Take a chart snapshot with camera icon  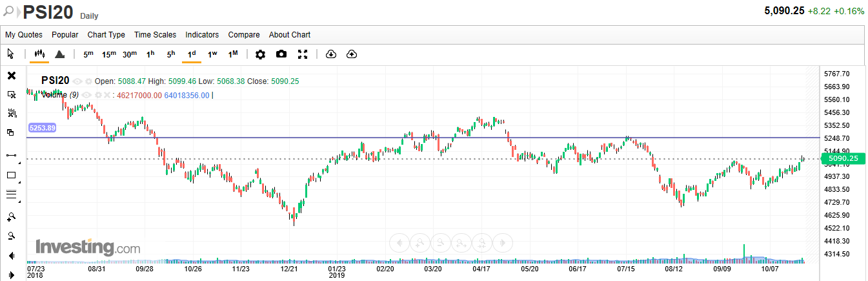pyautogui.click(x=281, y=54)
